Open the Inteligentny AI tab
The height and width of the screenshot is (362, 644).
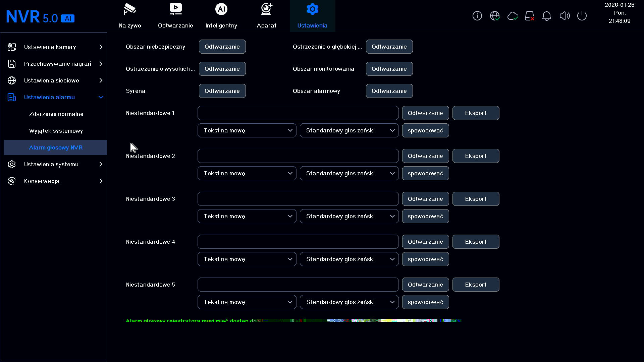point(221,16)
